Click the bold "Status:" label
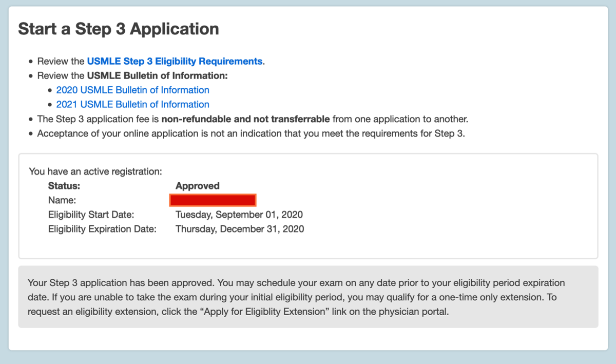 64,186
